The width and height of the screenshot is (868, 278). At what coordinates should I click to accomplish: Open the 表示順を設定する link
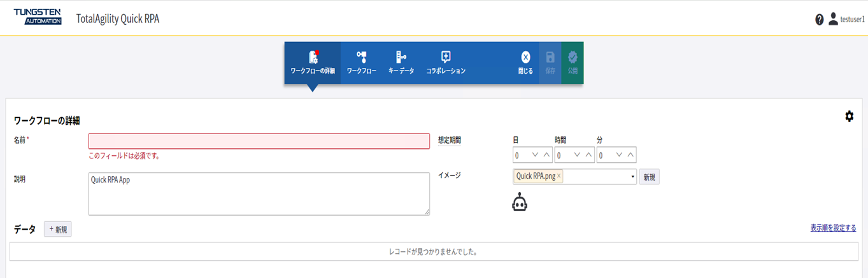(x=833, y=228)
